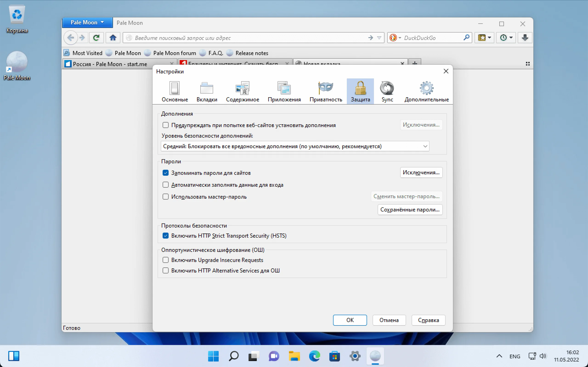
Task: Toggle Включить Upgrade Insecure Requests checkbox
Action: pyautogui.click(x=165, y=260)
